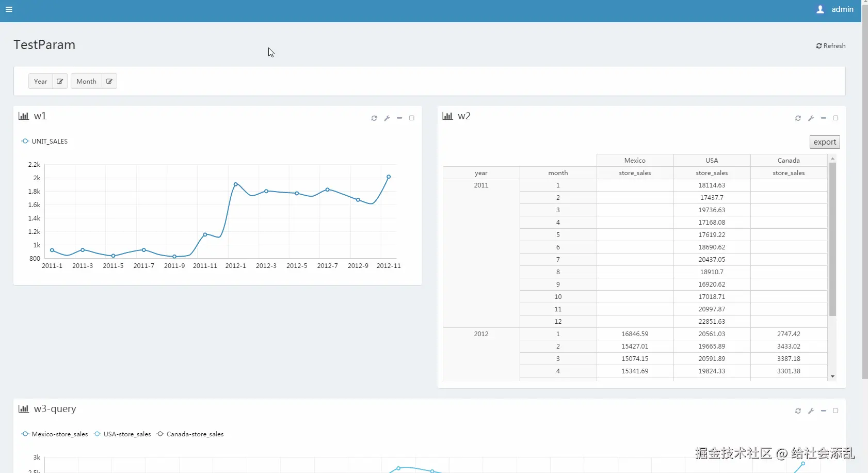This screenshot has width=868, height=473.
Task: Click the 2012-1 data point on w1 chart
Action: click(x=236, y=184)
